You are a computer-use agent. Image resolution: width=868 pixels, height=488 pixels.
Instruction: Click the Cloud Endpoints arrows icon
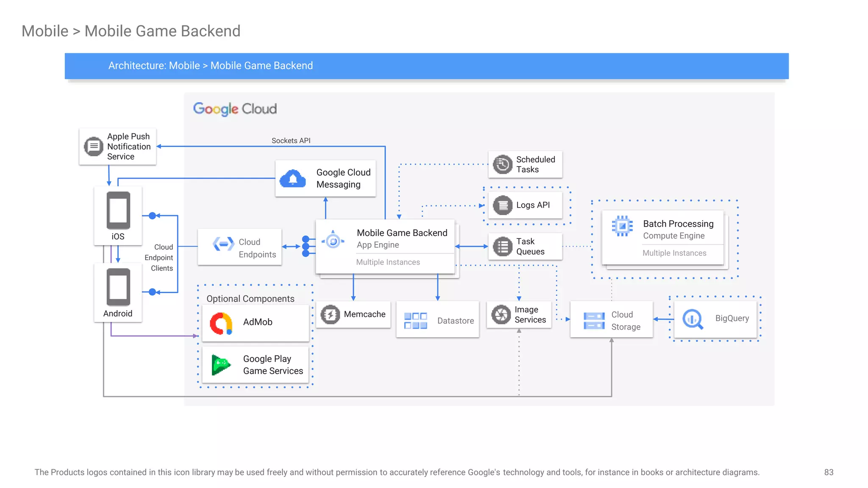click(x=223, y=244)
